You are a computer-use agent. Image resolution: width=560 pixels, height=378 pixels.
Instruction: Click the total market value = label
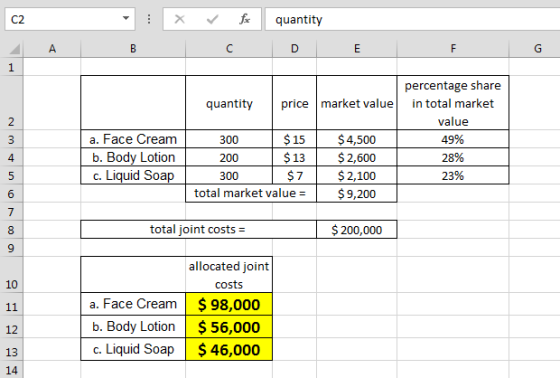251,193
